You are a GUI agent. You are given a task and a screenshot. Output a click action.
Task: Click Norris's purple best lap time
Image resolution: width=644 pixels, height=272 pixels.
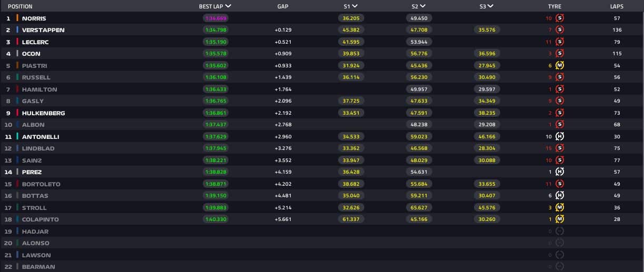(x=215, y=18)
